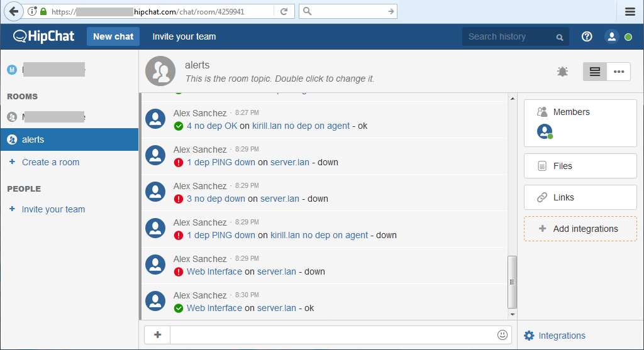Open Web Interface link in the ok message

click(x=214, y=308)
